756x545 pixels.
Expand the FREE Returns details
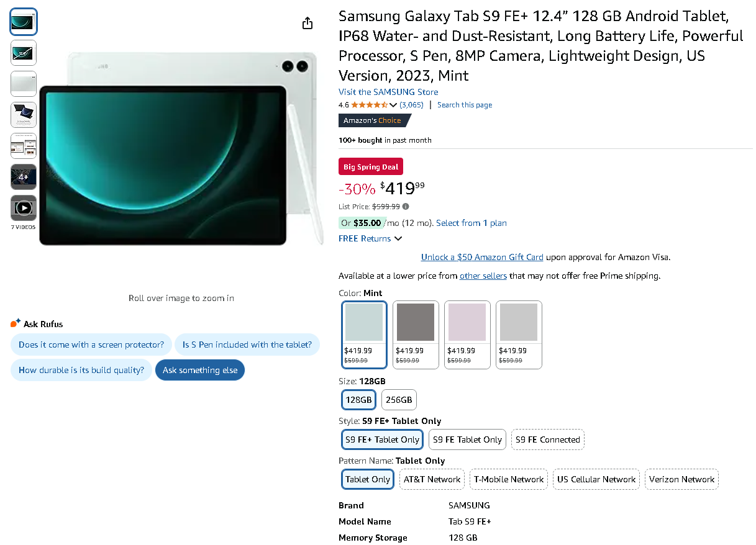[371, 238]
